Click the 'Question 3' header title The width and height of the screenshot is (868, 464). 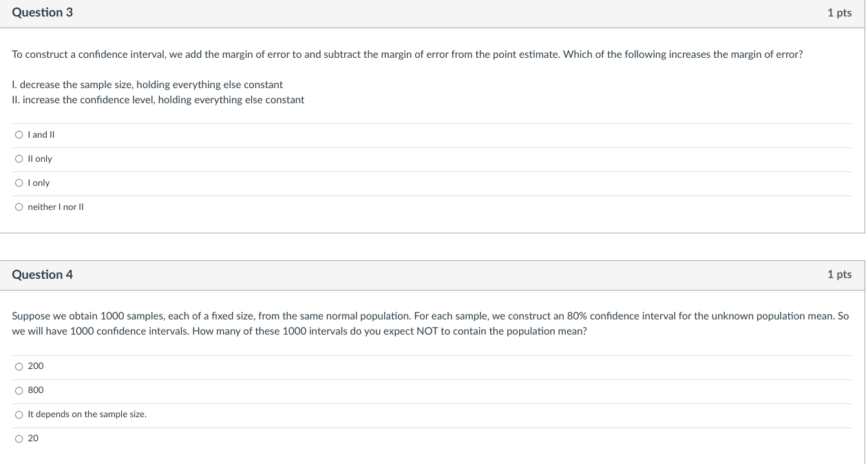(x=42, y=13)
